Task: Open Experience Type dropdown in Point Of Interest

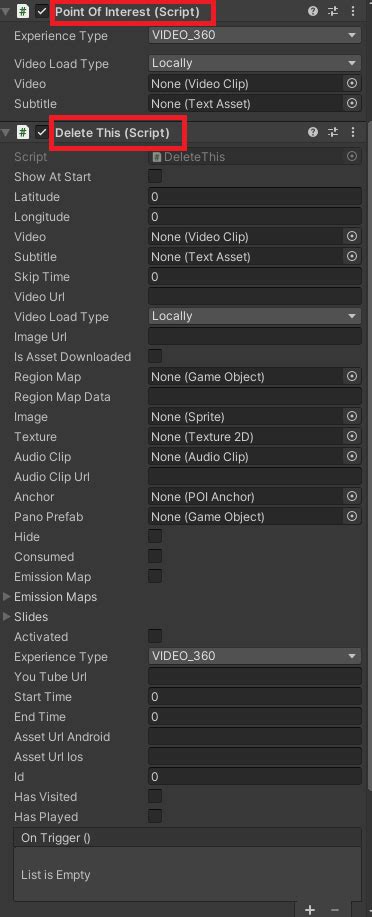Action: click(254, 35)
